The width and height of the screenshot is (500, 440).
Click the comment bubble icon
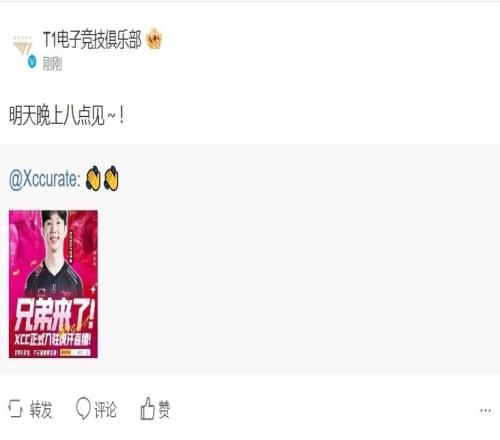click(x=83, y=408)
